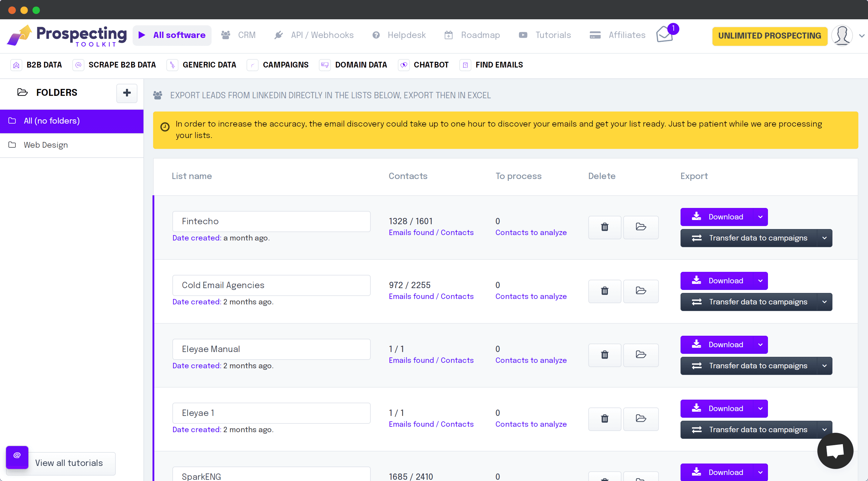Screen dimensions: 868x481
Task: Edit the Eleyae 1 name field
Action: tap(271, 413)
